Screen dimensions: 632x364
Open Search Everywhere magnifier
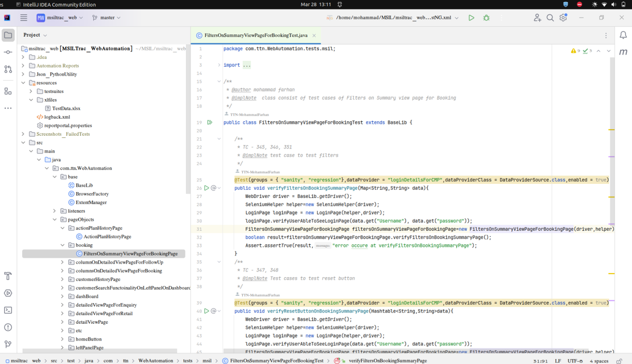[550, 17]
